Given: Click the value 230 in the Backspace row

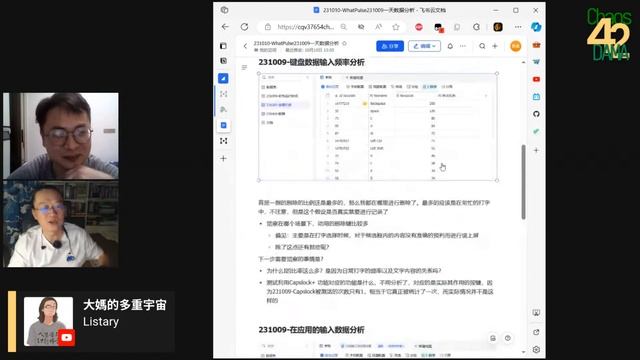Looking at the screenshot, I should [432, 104].
